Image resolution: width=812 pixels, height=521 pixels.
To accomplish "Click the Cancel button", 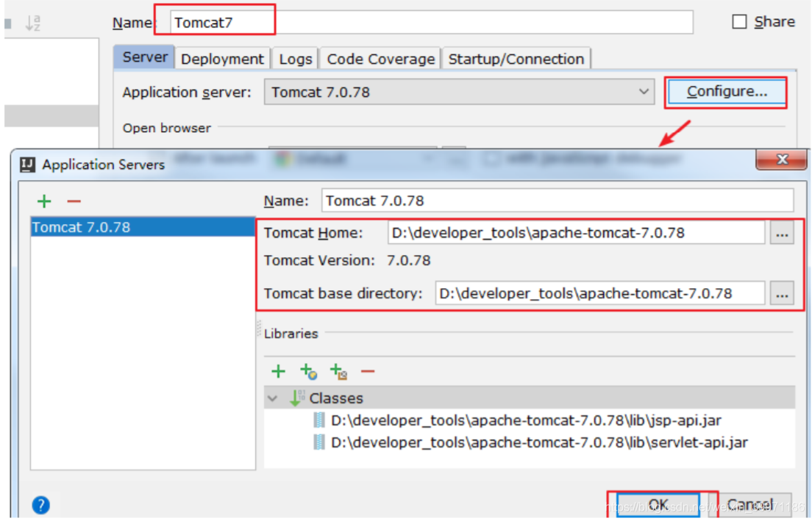I will [x=750, y=504].
